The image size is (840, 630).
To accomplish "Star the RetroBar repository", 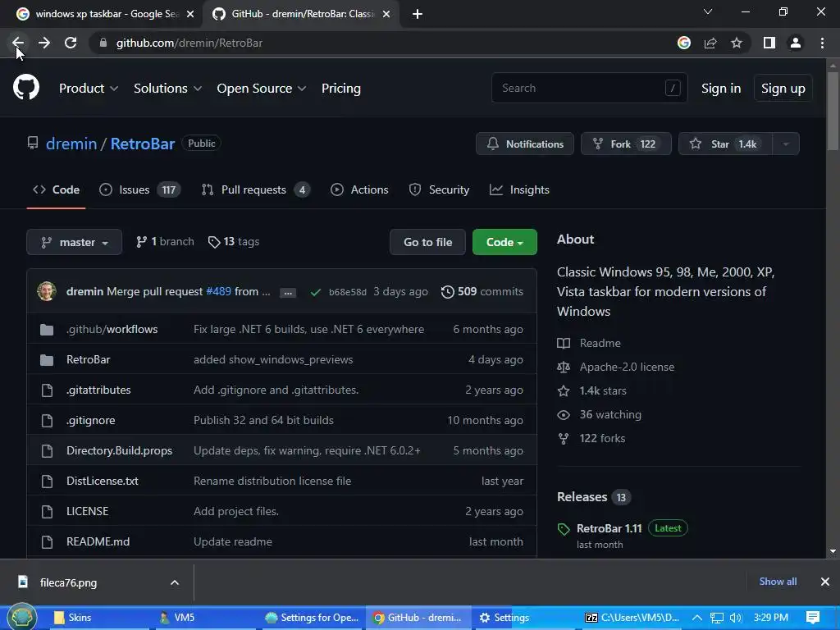I will (x=725, y=144).
